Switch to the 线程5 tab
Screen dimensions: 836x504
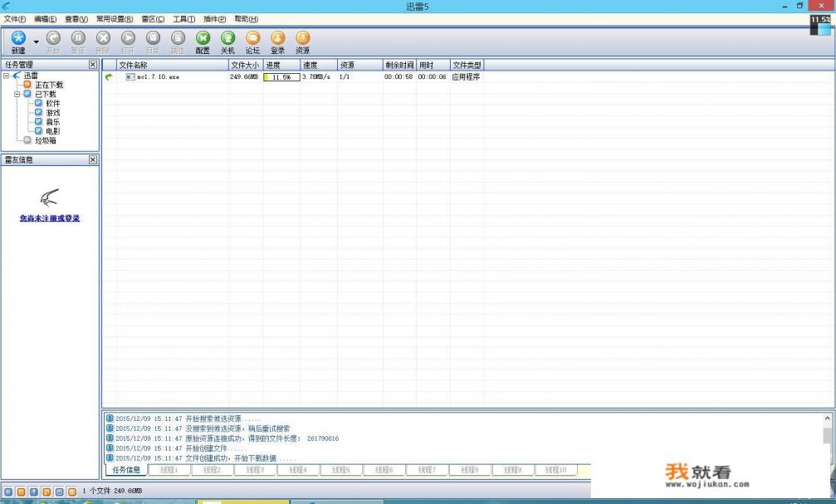[x=341, y=470]
